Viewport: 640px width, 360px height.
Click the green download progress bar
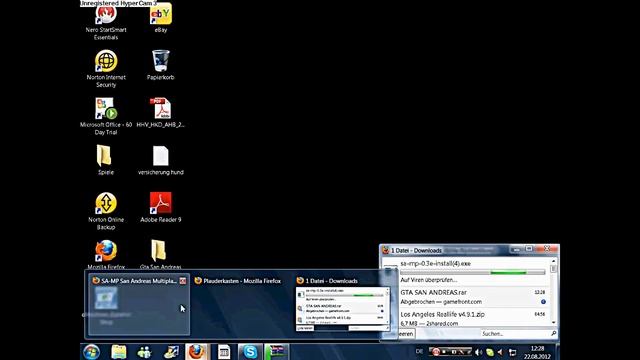point(473,272)
